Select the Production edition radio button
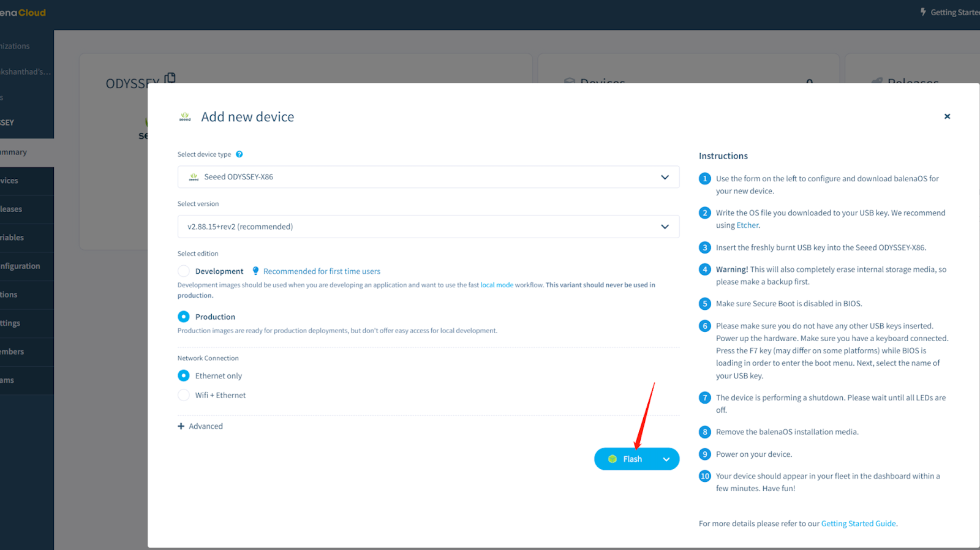The height and width of the screenshot is (550, 980). [184, 317]
